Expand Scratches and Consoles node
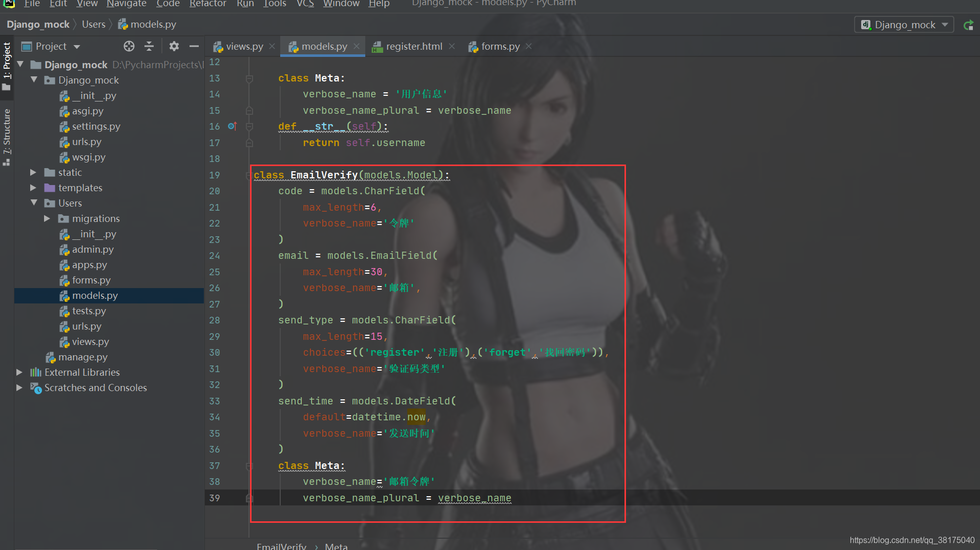This screenshot has height=550, width=980. pyautogui.click(x=19, y=388)
